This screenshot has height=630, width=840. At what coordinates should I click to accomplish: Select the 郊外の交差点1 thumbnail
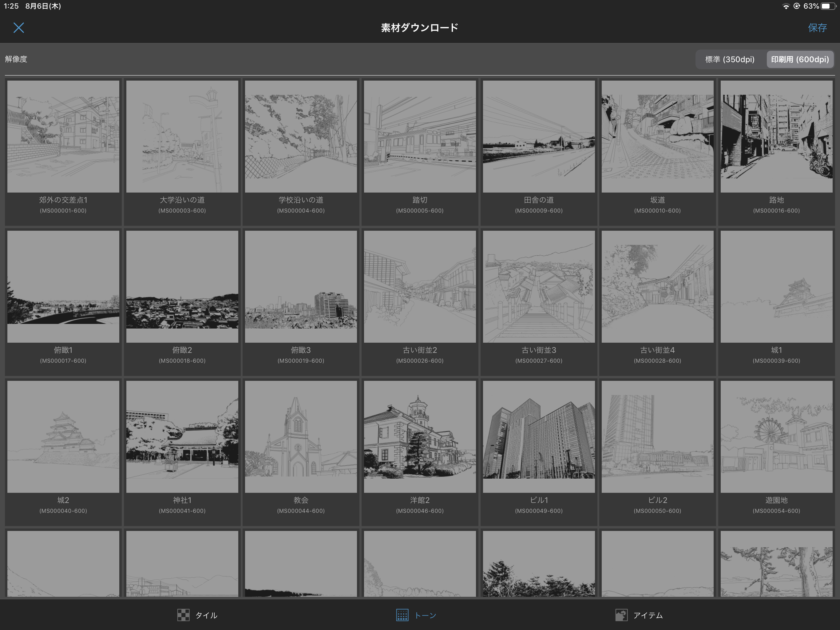(x=63, y=136)
